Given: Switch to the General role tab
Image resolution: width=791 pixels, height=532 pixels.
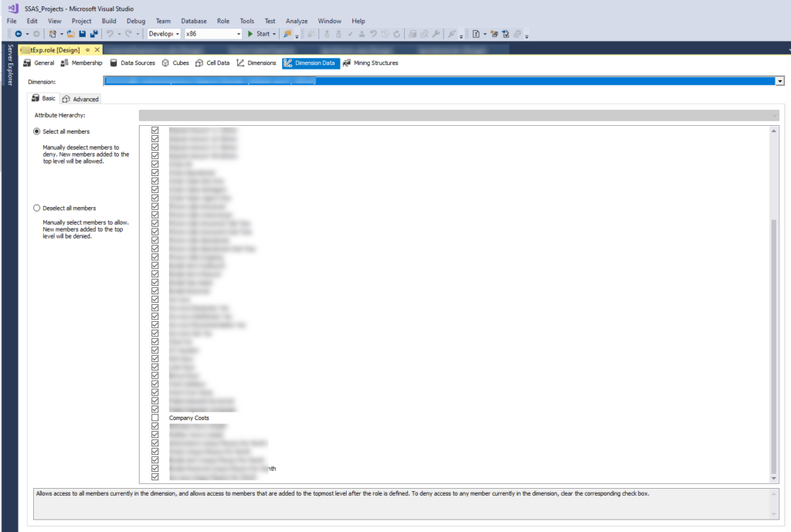Looking at the screenshot, I should tap(39, 63).
